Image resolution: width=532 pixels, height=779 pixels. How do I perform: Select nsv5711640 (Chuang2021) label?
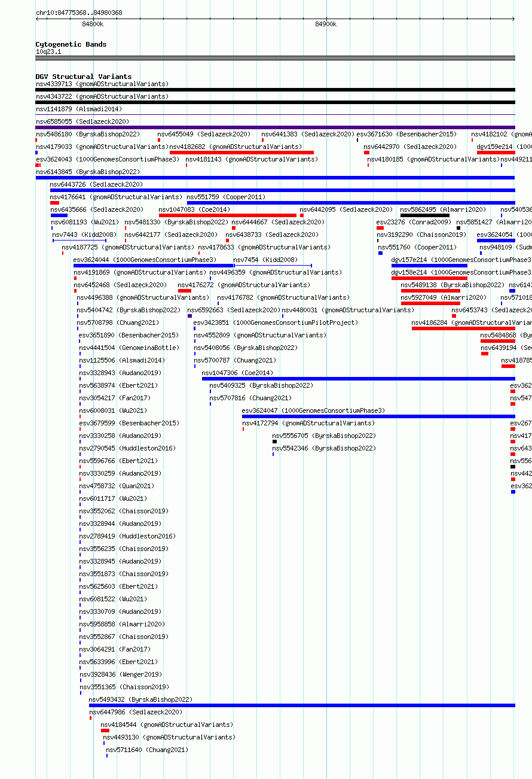pos(147,750)
